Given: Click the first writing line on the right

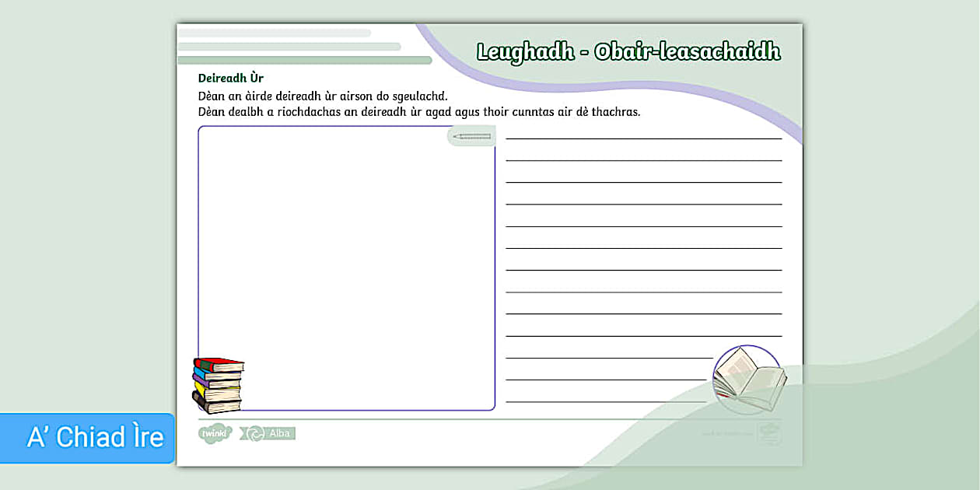Looking at the screenshot, I should (644, 138).
